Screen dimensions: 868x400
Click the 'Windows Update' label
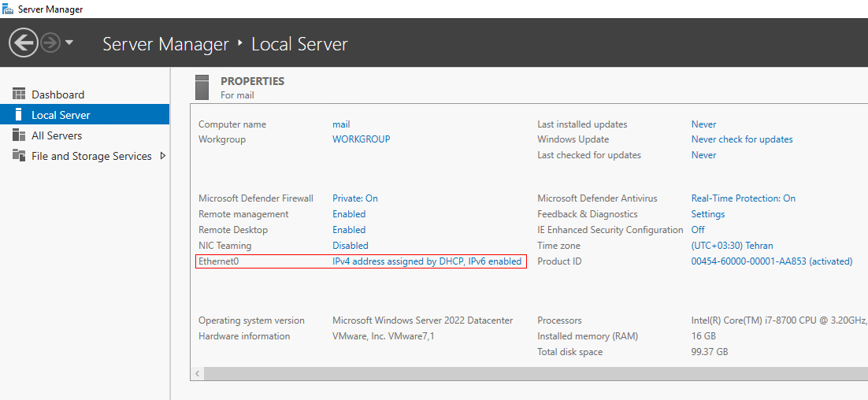click(x=573, y=139)
